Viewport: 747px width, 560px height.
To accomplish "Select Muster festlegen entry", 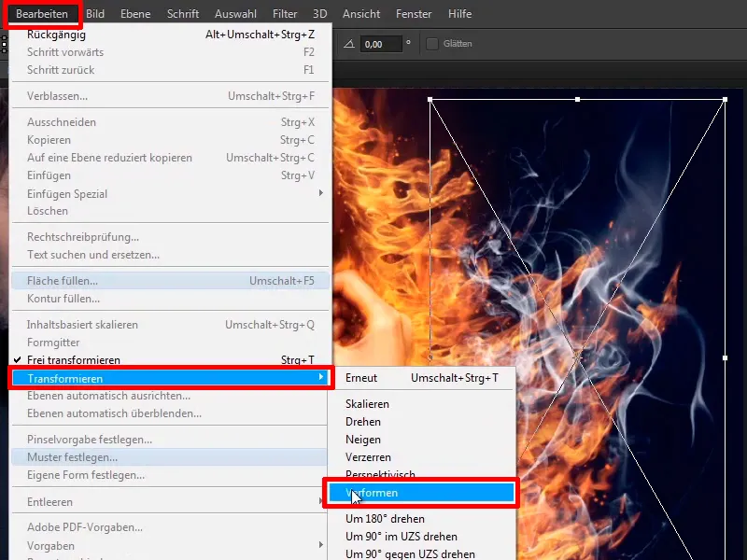I will pyautogui.click(x=171, y=457).
